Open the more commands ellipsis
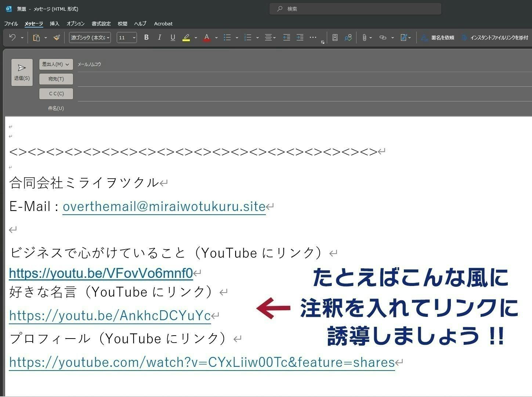Screen dimensions: 532x397 click(x=313, y=37)
